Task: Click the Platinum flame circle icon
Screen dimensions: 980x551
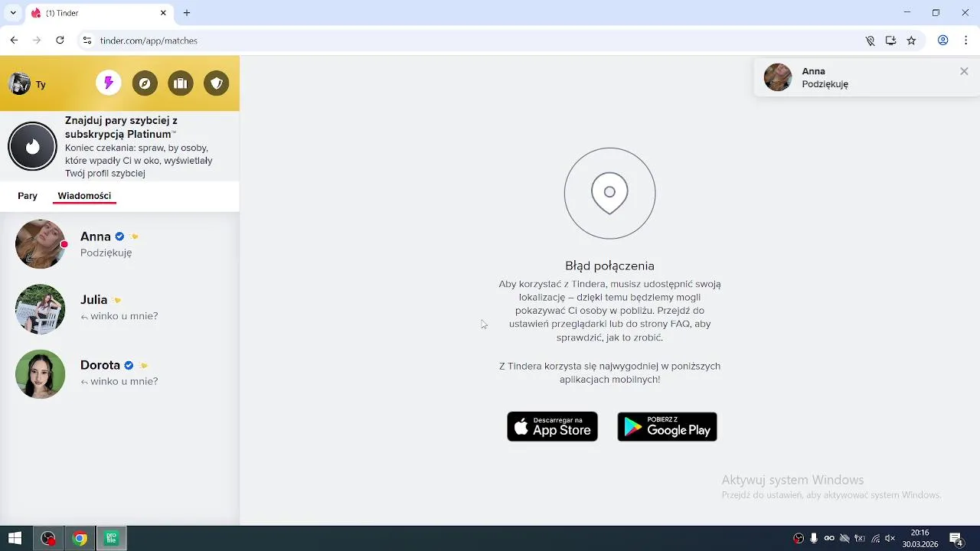Action: coord(32,146)
